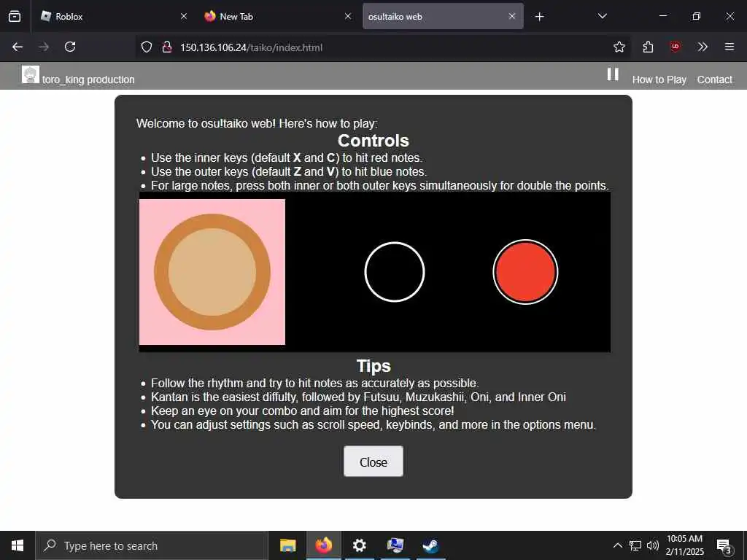The width and height of the screenshot is (747, 560).
Task: Click the address bar URL field
Action: [384, 47]
